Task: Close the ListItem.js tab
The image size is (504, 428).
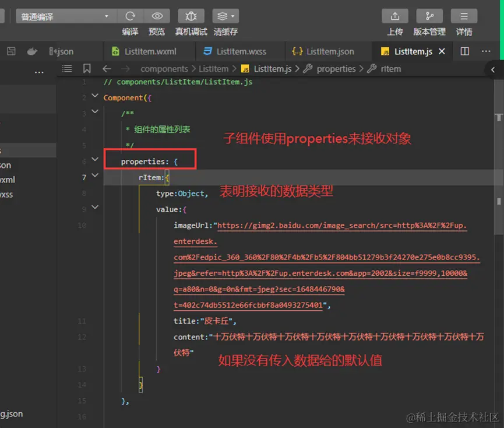Action: [442, 51]
